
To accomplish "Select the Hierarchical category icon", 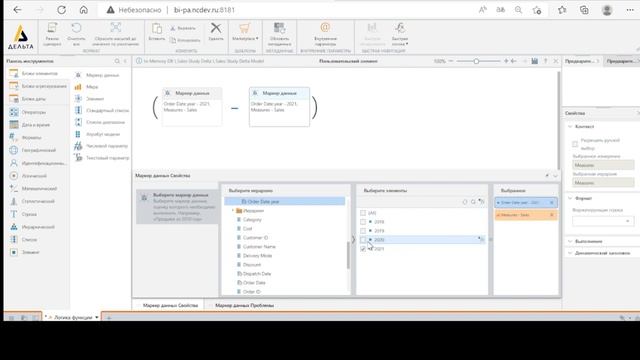I will pos(13,227).
